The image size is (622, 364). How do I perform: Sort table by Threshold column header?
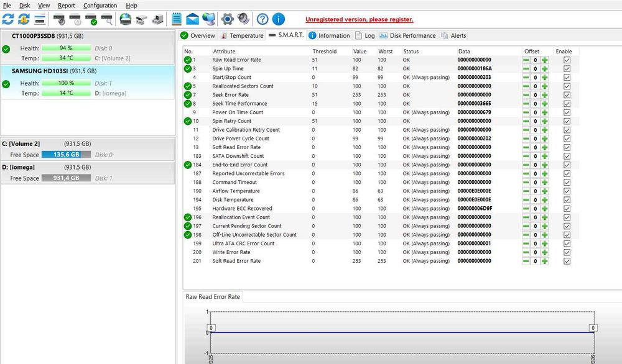(x=325, y=51)
